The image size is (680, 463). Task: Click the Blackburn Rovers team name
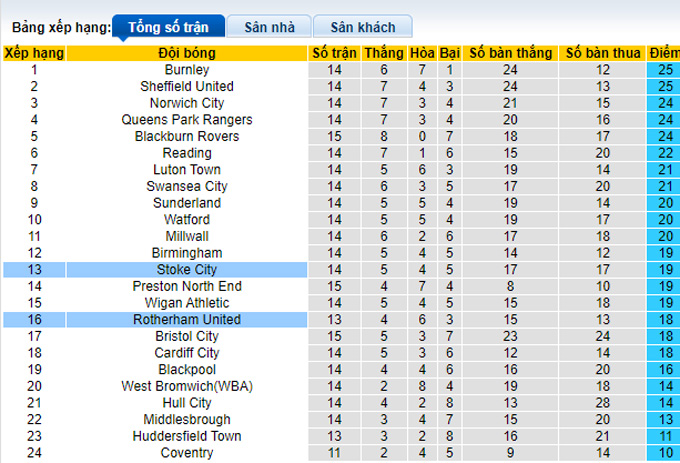(187, 137)
